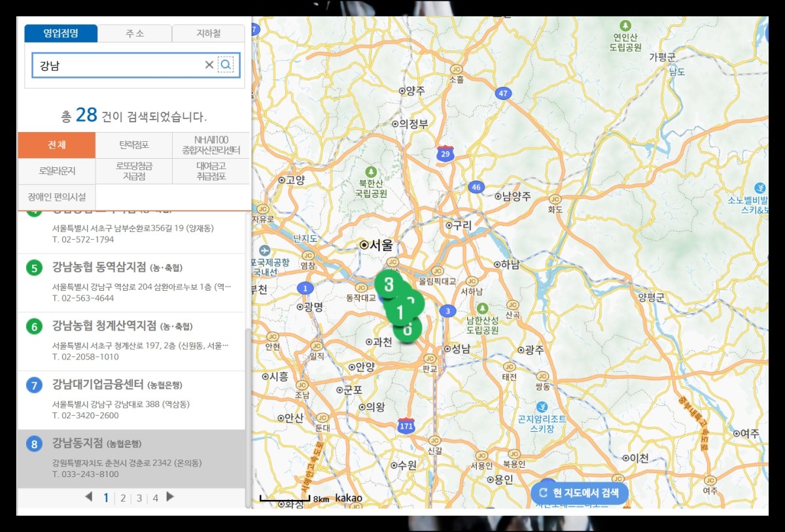Click 고양 city label on map
This screenshot has height=532, width=785.
(x=292, y=179)
